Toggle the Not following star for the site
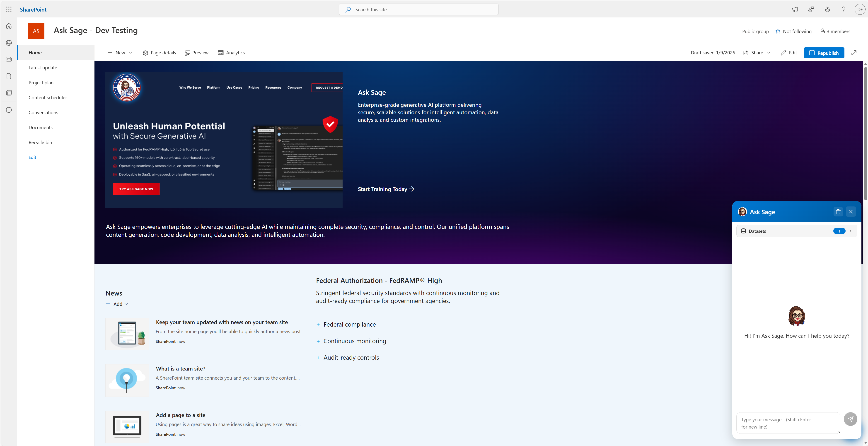 778,31
